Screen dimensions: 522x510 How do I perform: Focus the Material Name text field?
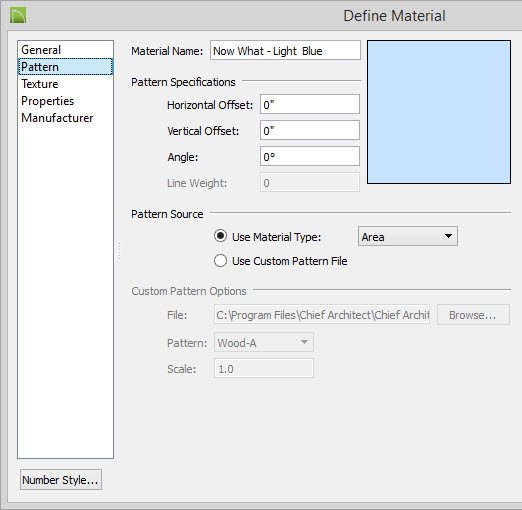point(285,51)
